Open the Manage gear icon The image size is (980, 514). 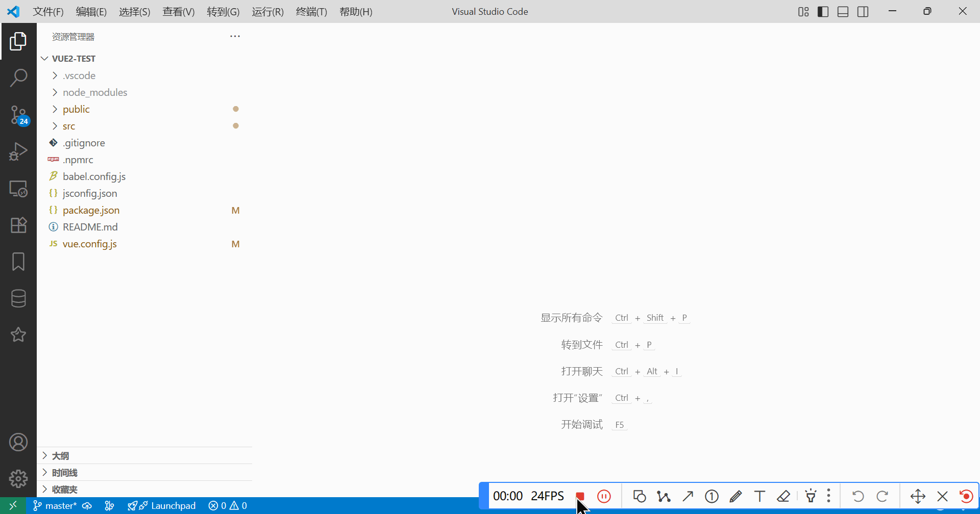coord(18,478)
